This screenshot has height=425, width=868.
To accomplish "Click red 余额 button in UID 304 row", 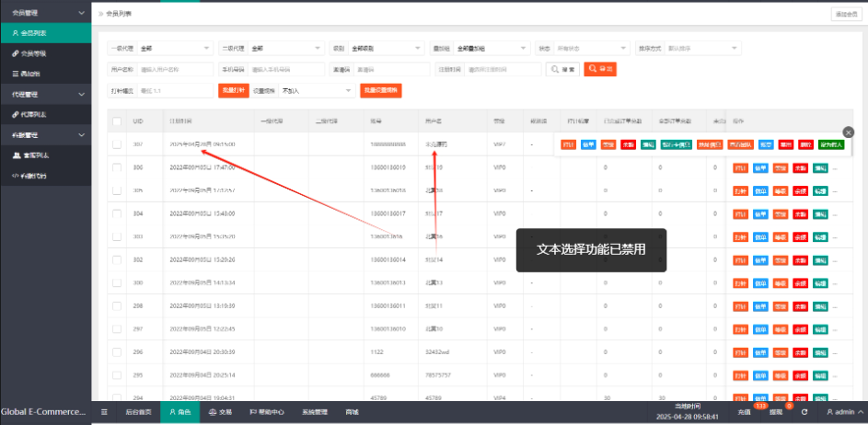I will [x=800, y=214].
